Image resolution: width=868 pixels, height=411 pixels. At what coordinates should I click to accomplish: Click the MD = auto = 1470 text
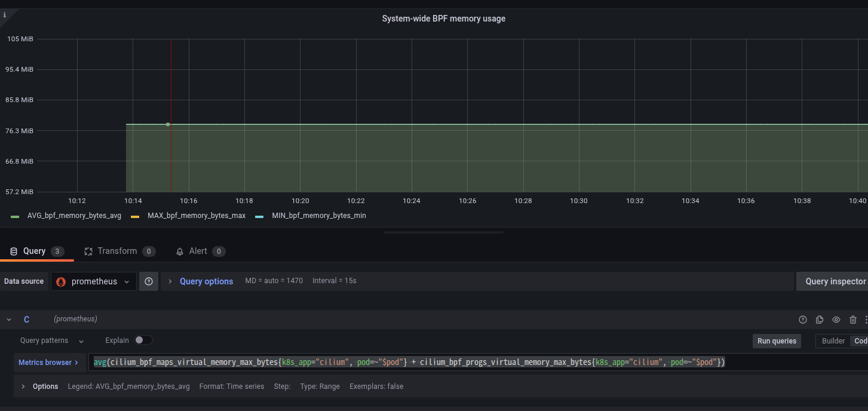click(274, 281)
